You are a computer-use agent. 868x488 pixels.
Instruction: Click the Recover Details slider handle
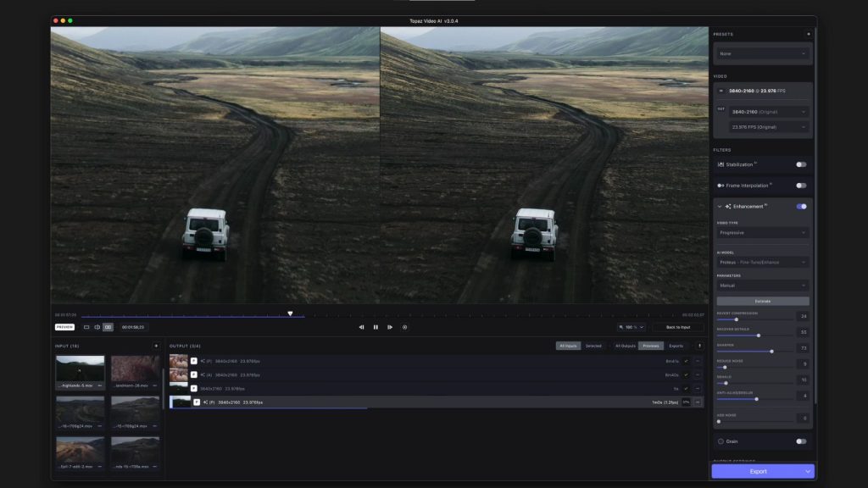[759, 335]
